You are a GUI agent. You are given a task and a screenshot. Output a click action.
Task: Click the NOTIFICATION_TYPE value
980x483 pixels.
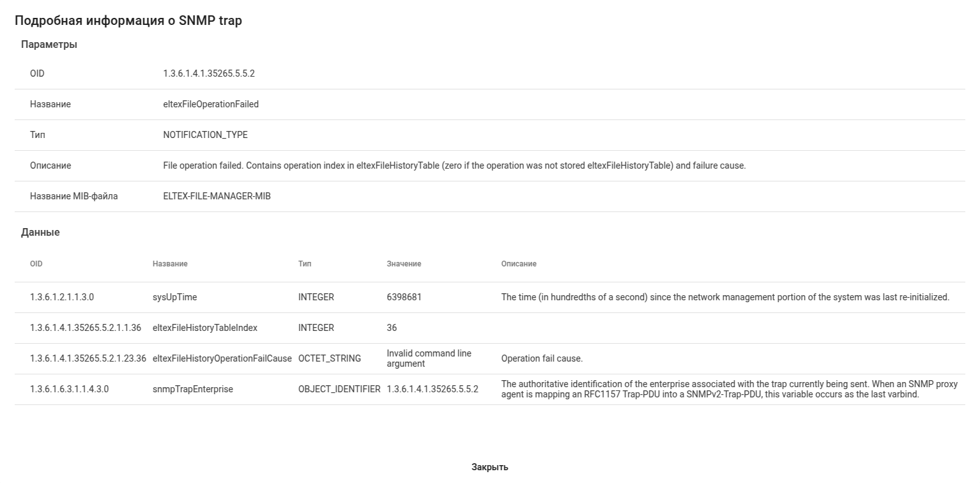pos(205,135)
